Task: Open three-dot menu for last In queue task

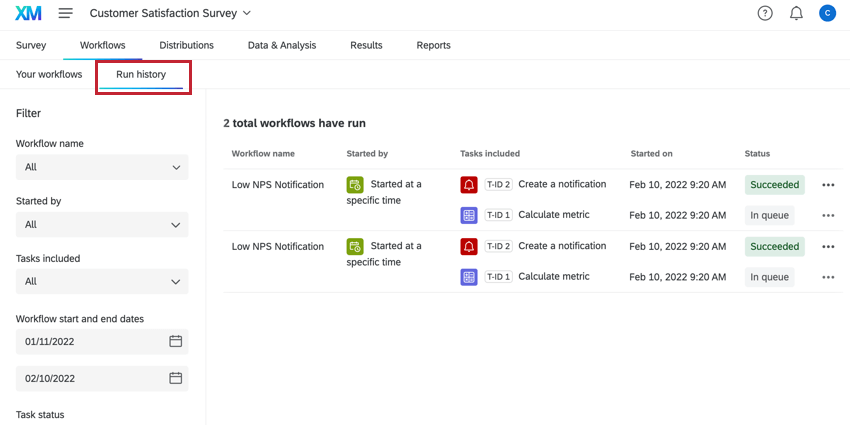Action: click(828, 277)
